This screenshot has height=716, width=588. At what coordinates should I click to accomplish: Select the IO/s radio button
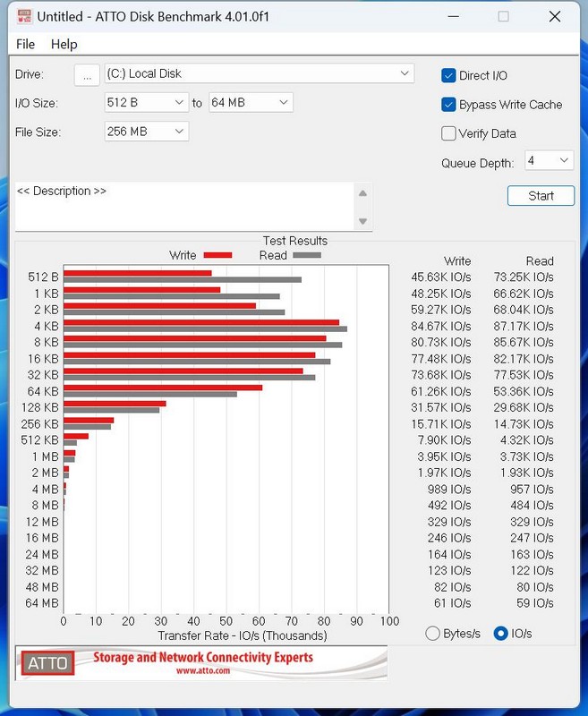[x=500, y=634]
